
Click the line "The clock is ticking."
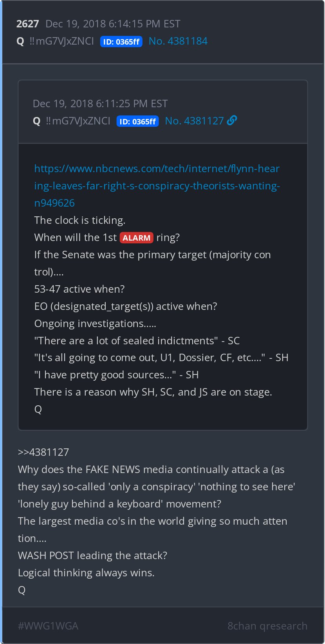tap(80, 220)
